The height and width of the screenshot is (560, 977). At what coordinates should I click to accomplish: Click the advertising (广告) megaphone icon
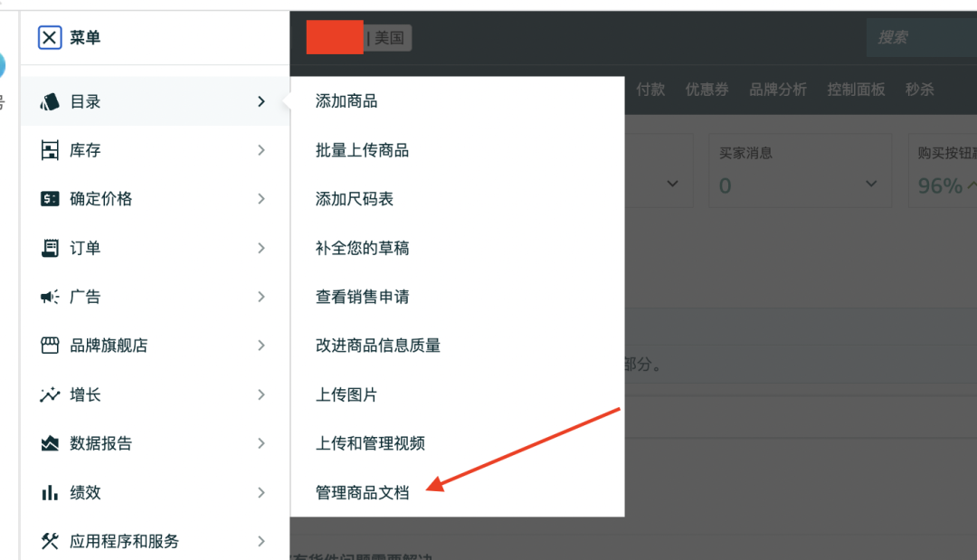click(x=50, y=296)
